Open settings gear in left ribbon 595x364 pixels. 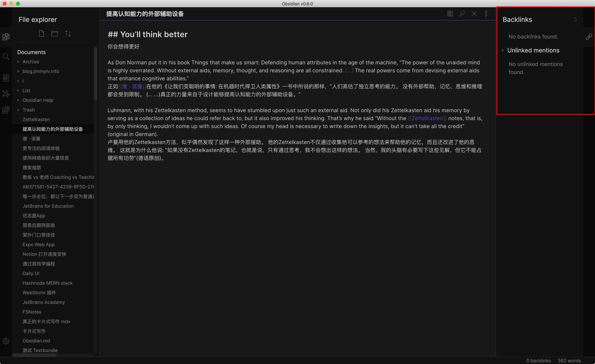(6, 341)
